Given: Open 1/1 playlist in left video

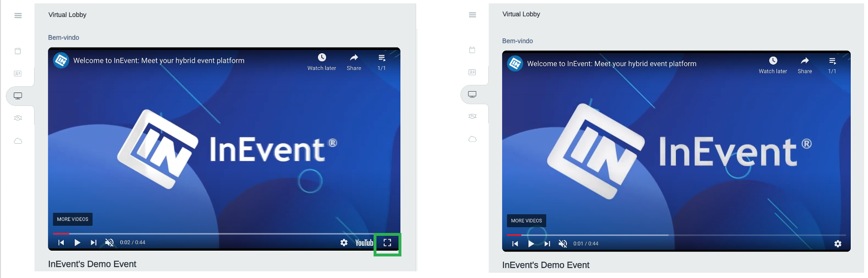Looking at the screenshot, I should pyautogui.click(x=382, y=62).
